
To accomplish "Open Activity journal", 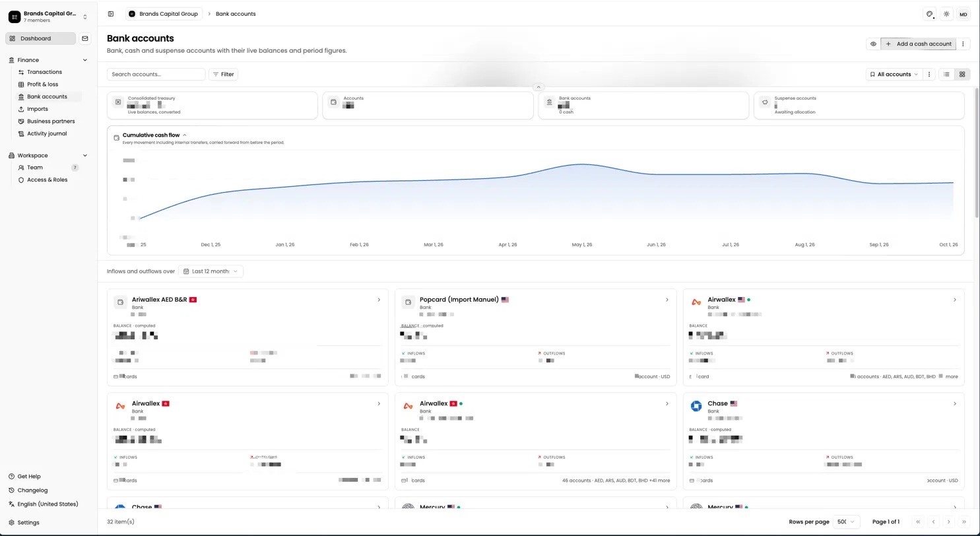I will (47, 134).
